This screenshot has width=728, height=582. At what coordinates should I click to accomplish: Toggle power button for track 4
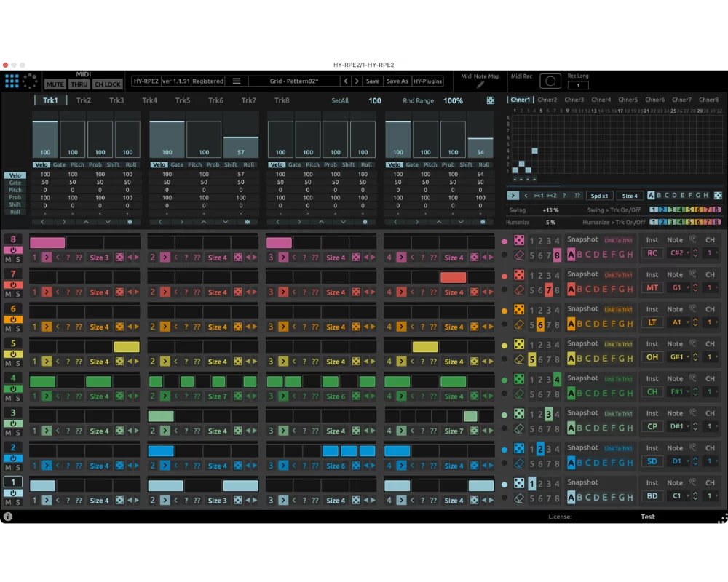[x=13, y=389]
